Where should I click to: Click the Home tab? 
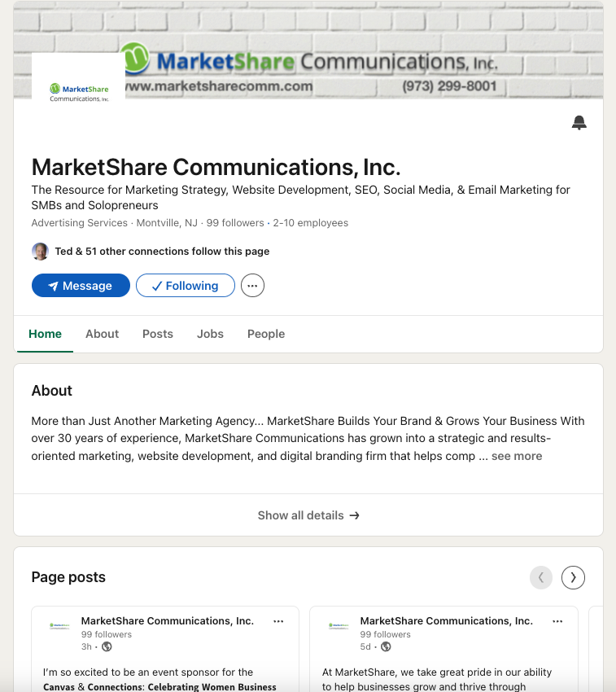pyautogui.click(x=45, y=334)
